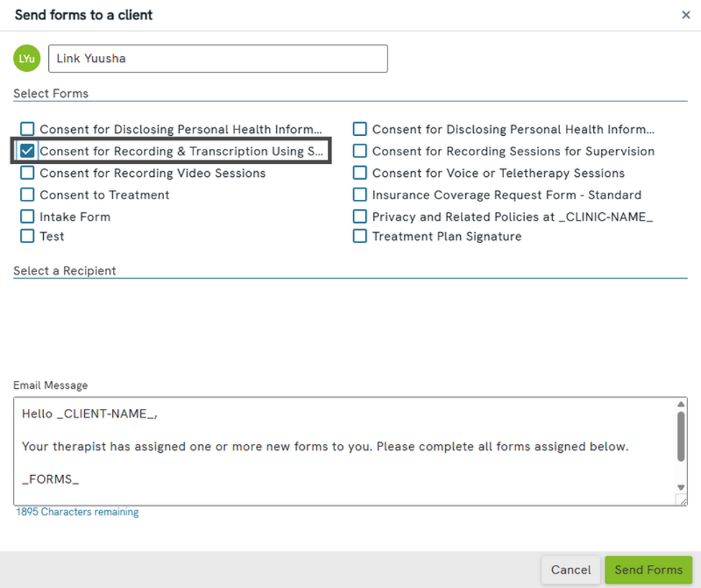The image size is (701, 588).
Task: Click the email message scrollbar up arrow
Action: (x=681, y=404)
